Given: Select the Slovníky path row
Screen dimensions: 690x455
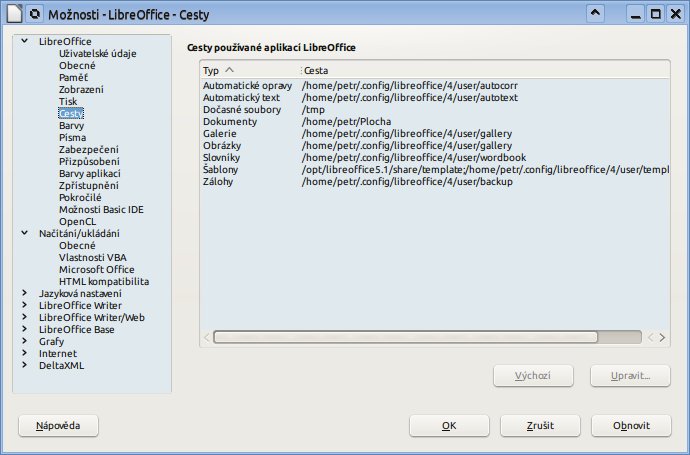Looking at the screenshot, I should click(435, 158).
